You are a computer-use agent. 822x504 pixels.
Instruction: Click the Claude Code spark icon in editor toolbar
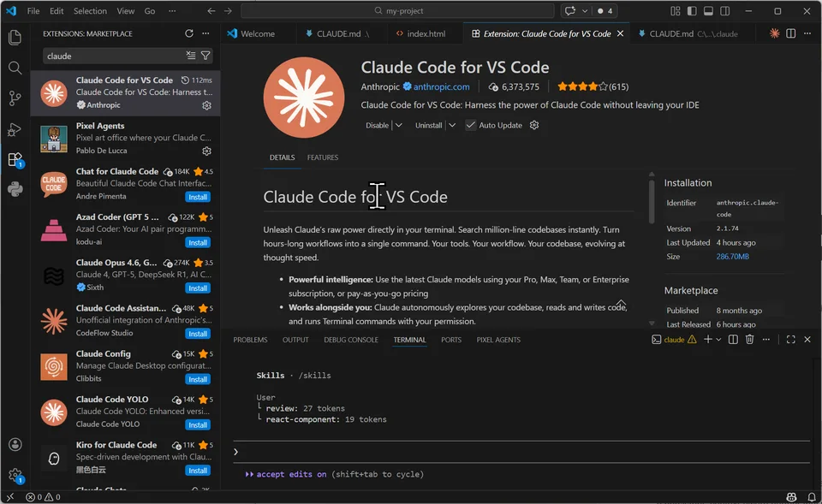pos(774,33)
